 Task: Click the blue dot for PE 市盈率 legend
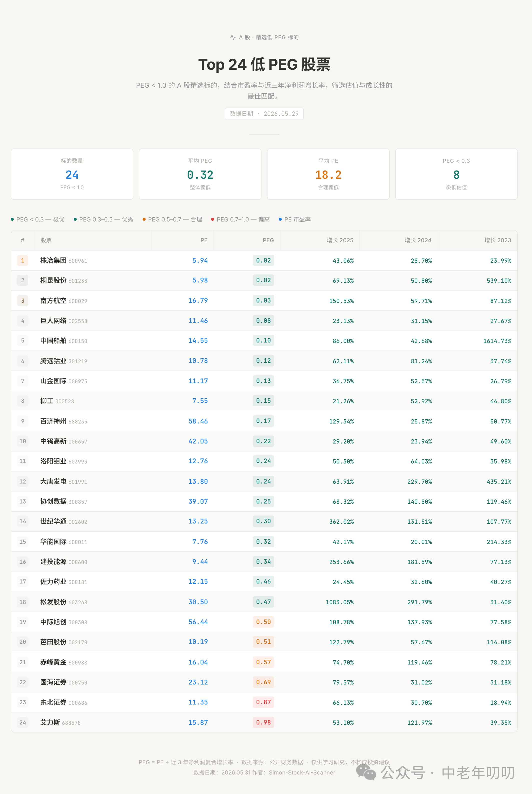[x=280, y=219]
